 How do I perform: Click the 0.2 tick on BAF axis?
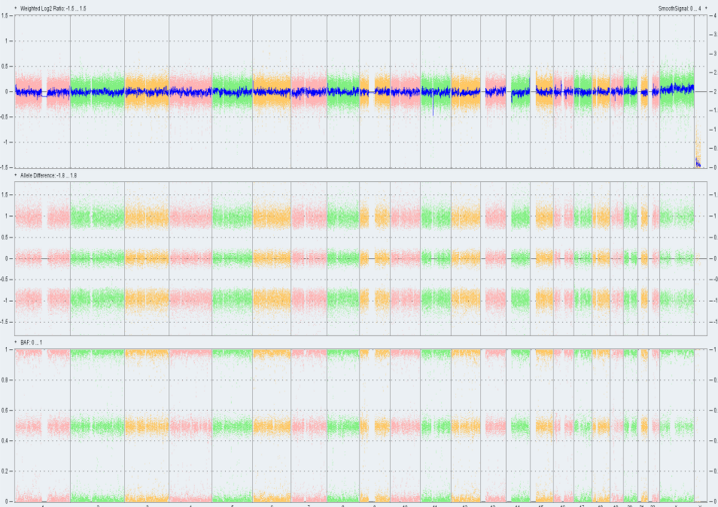(x=6, y=471)
